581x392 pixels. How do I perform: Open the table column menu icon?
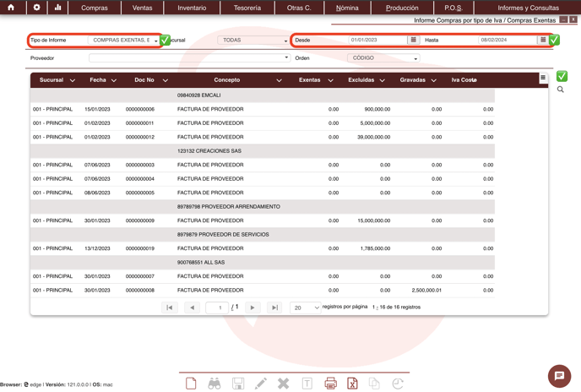click(543, 78)
